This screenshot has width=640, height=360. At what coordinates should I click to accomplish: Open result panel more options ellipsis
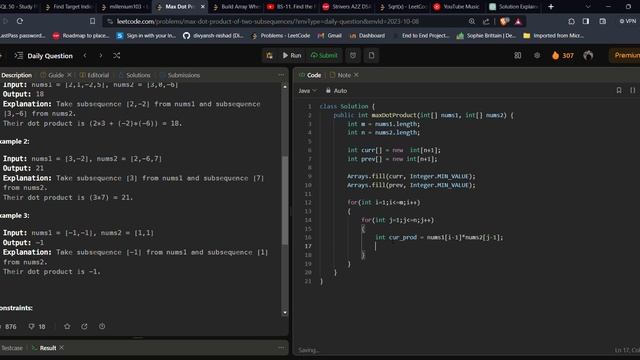click(281, 348)
